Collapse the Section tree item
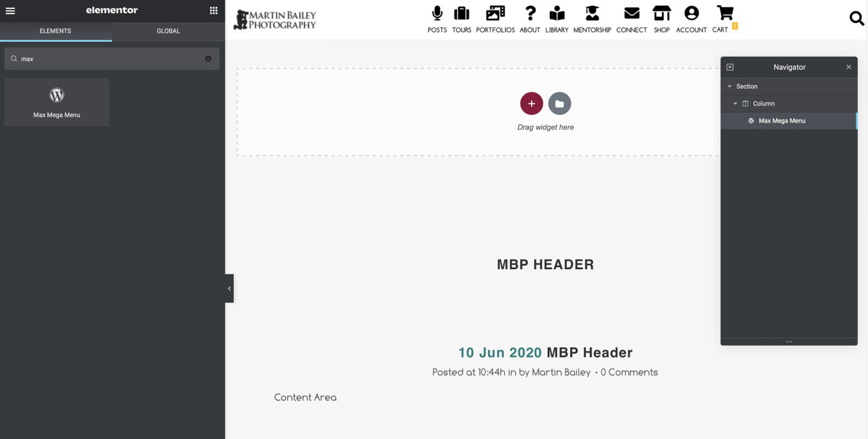The height and width of the screenshot is (439, 868). click(729, 87)
